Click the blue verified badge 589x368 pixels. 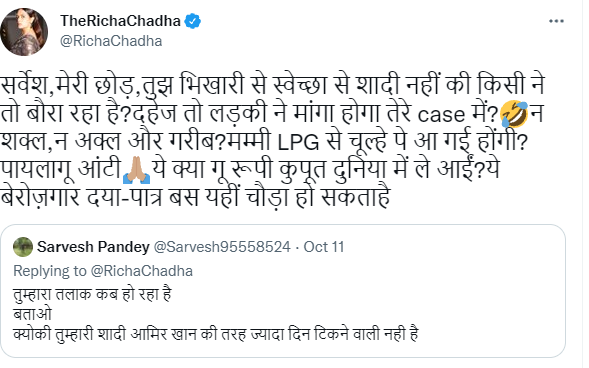pyautogui.click(x=192, y=21)
